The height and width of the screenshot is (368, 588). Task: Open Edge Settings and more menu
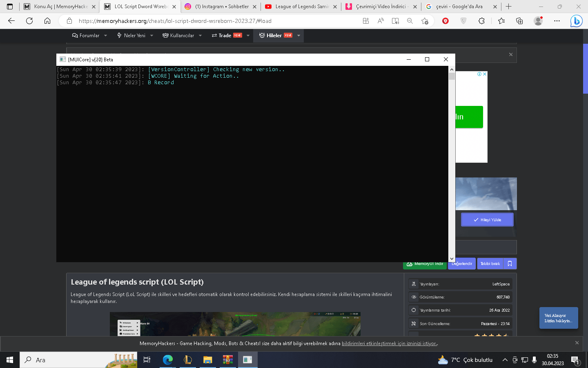tap(557, 21)
